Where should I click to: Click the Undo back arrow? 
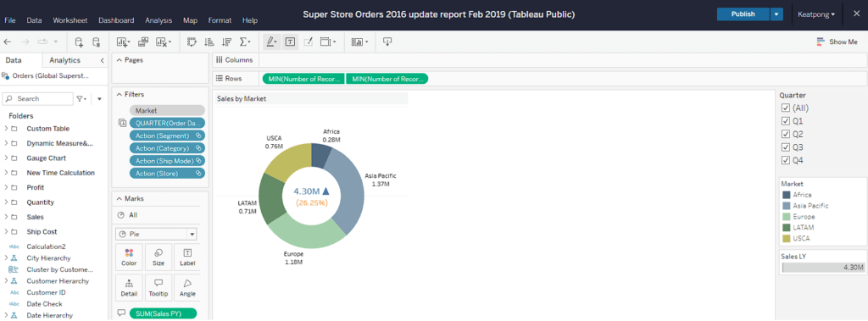[x=8, y=42]
